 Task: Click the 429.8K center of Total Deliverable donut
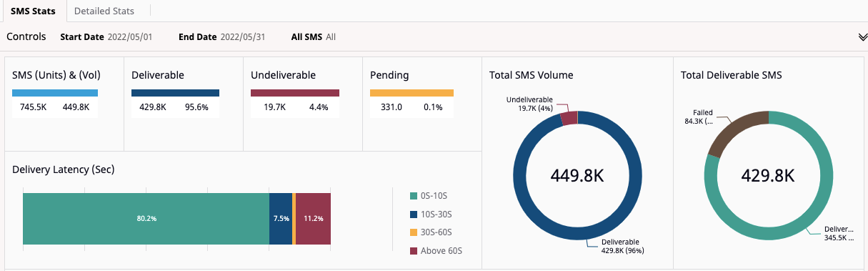769,175
